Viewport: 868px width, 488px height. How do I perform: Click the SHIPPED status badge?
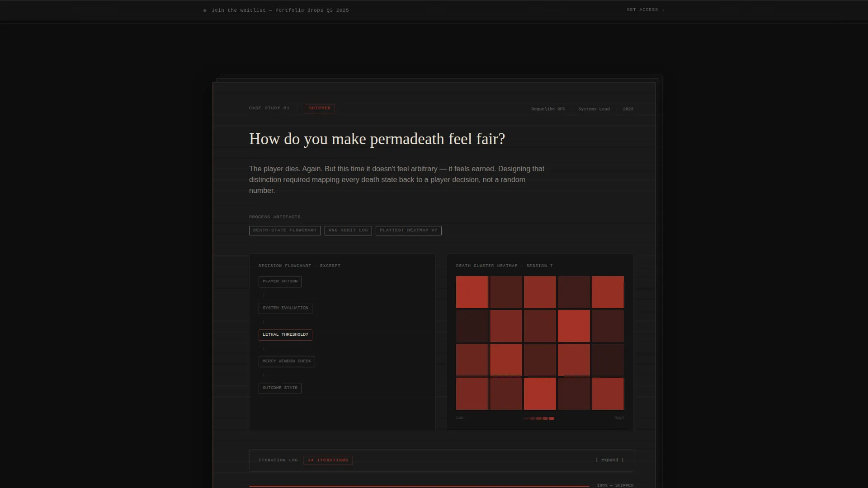click(x=320, y=108)
